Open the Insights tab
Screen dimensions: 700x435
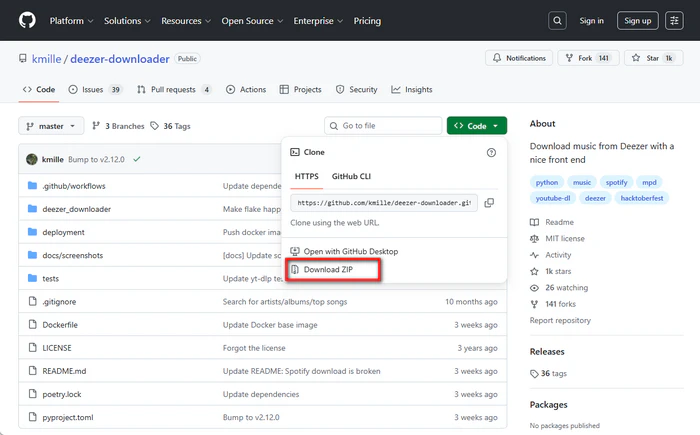pyautogui.click(x=412, y=90)
